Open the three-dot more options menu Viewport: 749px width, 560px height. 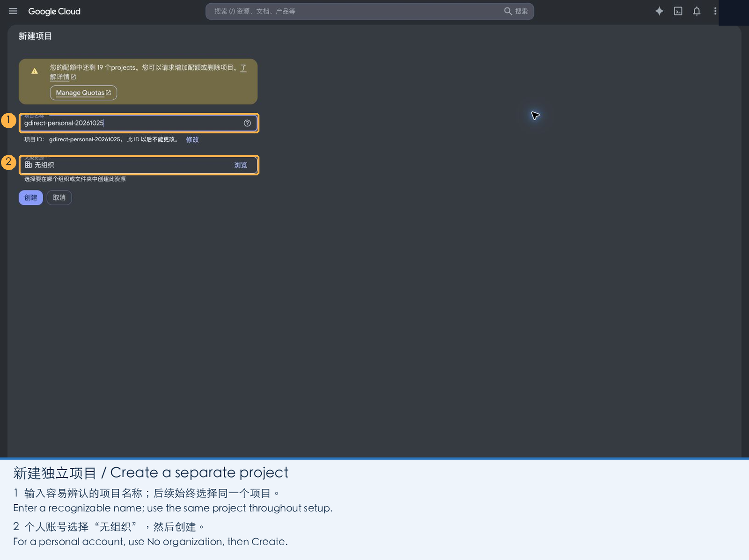(715, 11)
